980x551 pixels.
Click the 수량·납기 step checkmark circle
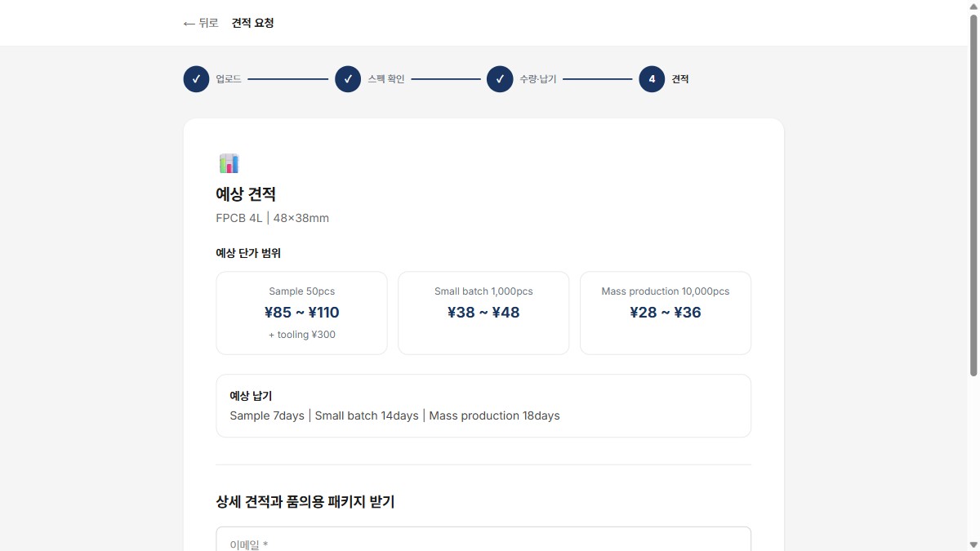click(x=500, y=79)
